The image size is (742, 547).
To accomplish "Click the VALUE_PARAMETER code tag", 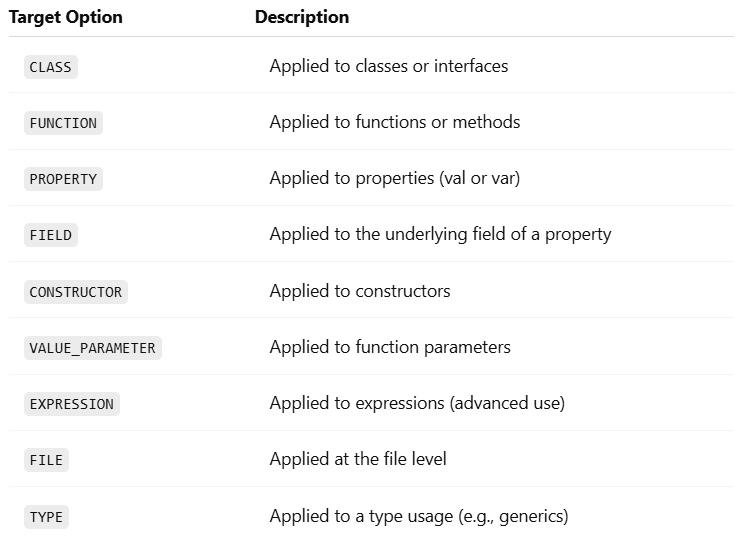I will click(x=93, y=348).
